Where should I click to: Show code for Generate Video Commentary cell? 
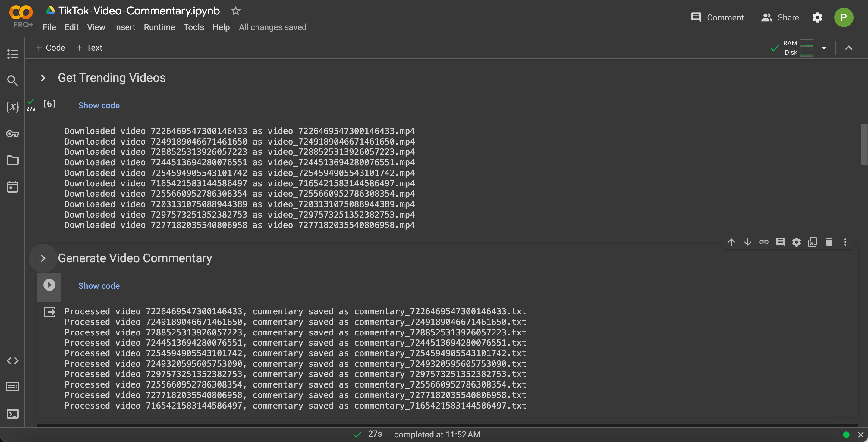click(x=99, y=286)
